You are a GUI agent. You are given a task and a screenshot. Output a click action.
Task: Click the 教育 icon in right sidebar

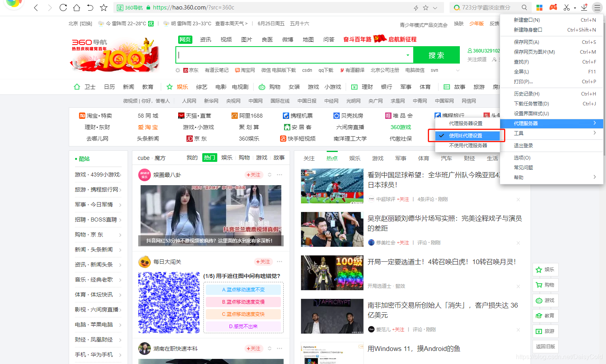coord(539,316)
